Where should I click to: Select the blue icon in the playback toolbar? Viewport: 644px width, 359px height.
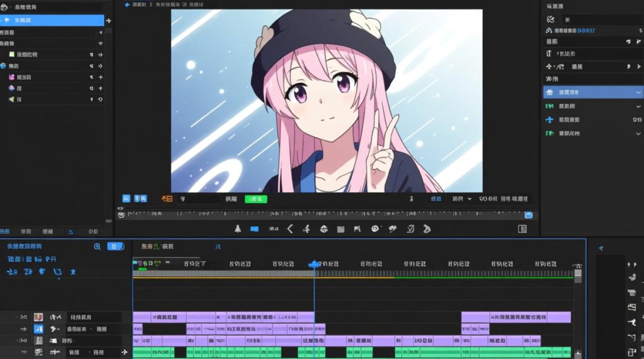tap(254, 229)
